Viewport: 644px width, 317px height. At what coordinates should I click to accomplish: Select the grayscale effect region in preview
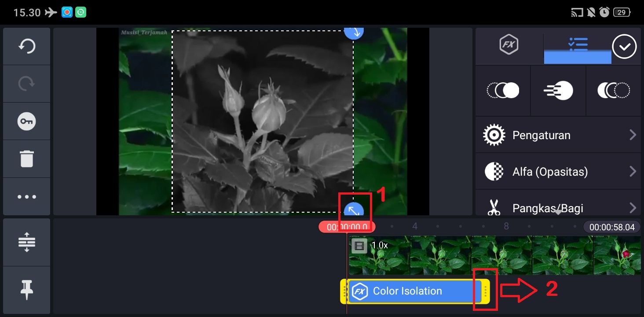point(263,122)
